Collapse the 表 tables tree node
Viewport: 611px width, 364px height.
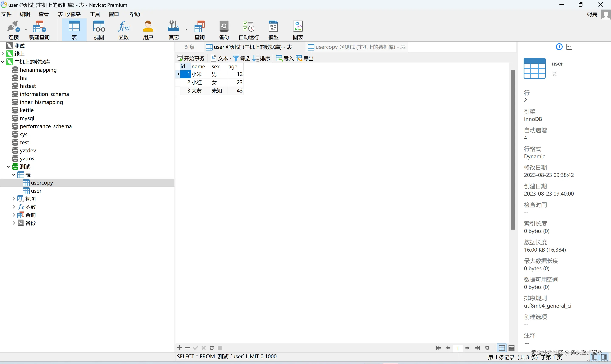(14, 175)
